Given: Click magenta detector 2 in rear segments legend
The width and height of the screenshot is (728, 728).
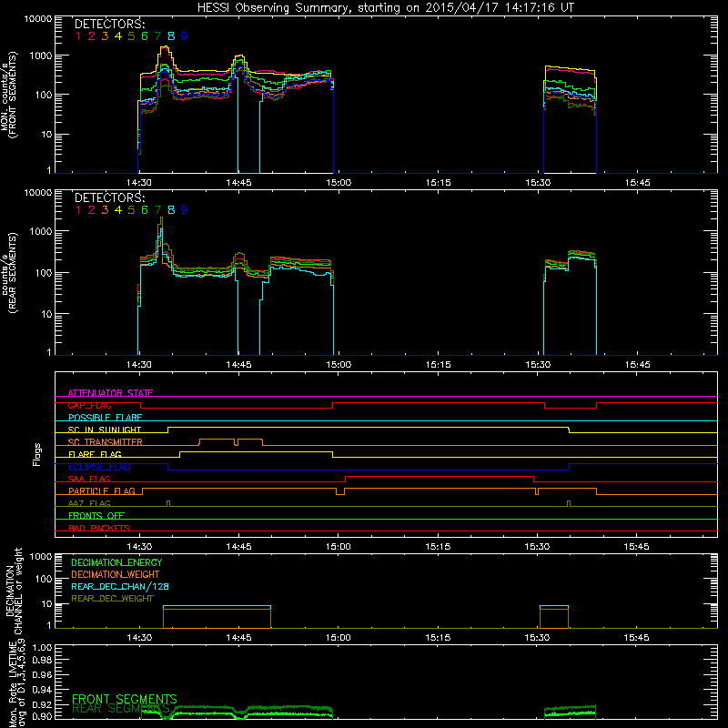Looking at the screenshot, I should pyautogui.click(x=92, y=210).
